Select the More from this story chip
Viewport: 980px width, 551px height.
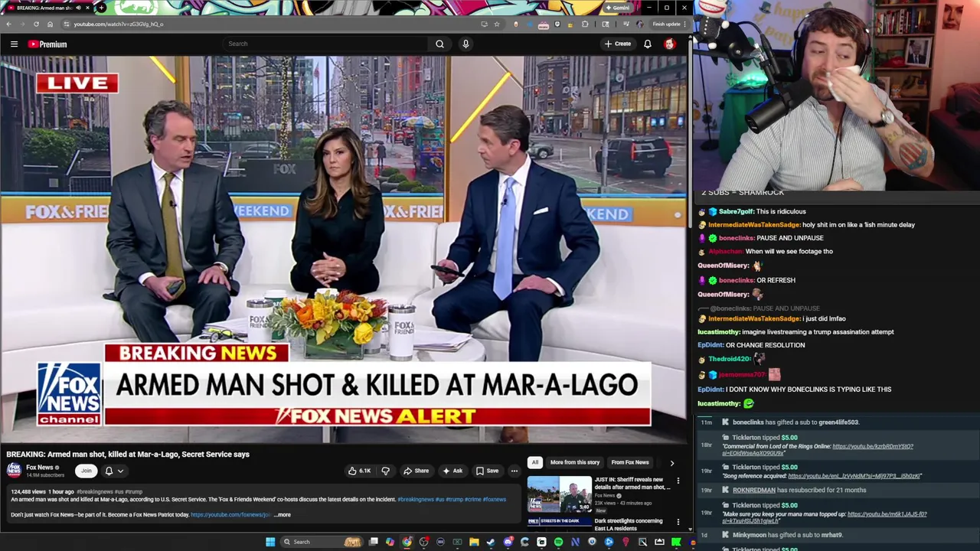tap(574, 462)
